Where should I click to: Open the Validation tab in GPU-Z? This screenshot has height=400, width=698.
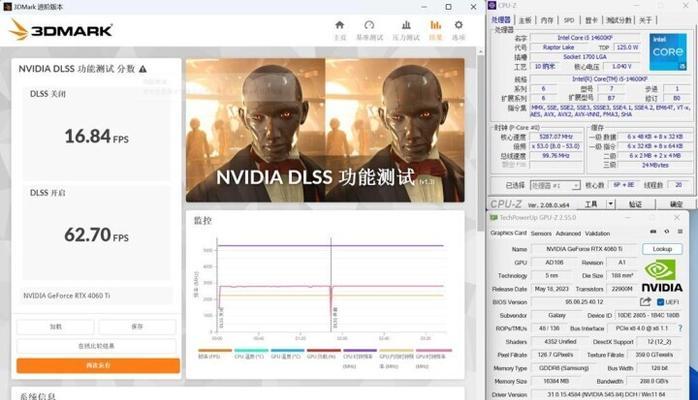[597, 233]
